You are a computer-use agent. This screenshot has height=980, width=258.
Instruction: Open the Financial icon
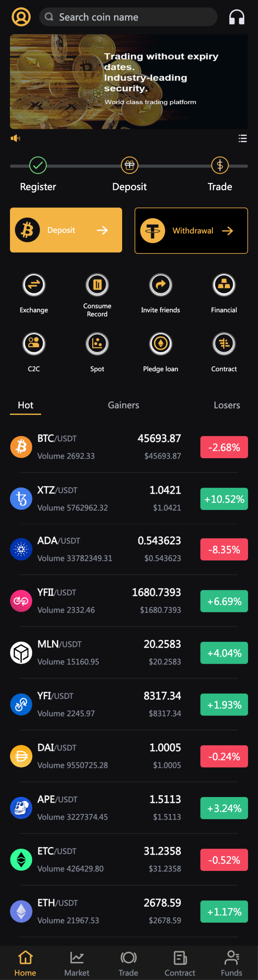(x=224, y=285)
